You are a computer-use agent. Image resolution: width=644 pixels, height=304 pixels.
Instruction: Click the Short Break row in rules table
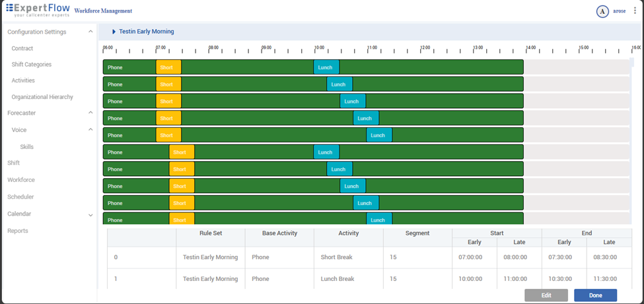pos(338,258)
